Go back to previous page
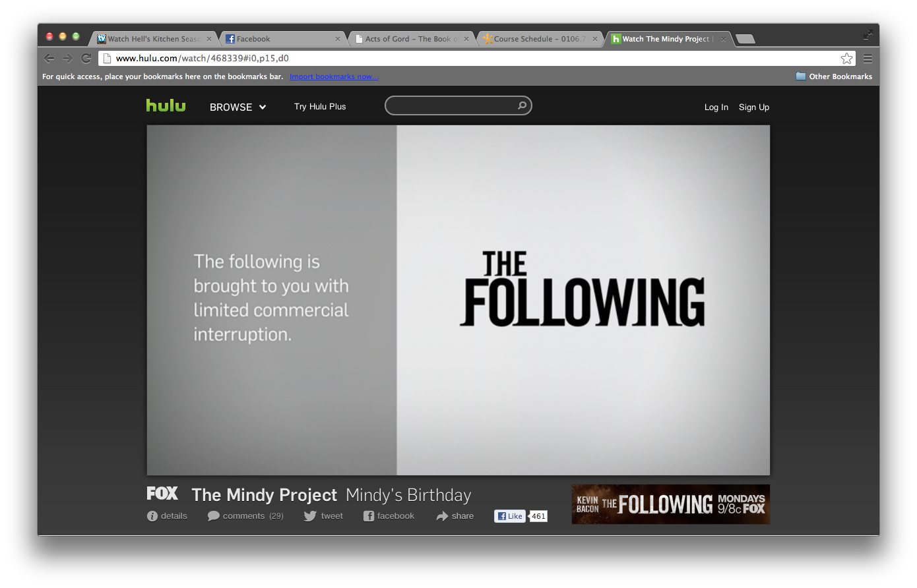 49,59
